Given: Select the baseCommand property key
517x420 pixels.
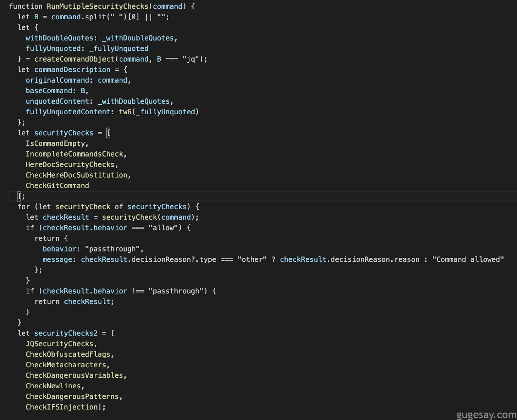Looking at the screenshot, I should [x=49, y=91].
